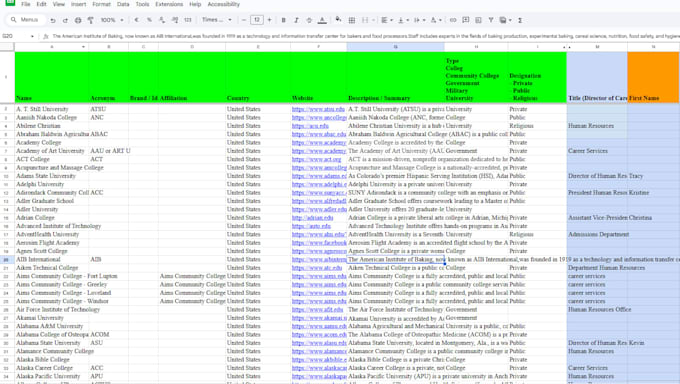Click the merge cells icon
Viewport: 680px width, 384px height.
click(365, 20)
